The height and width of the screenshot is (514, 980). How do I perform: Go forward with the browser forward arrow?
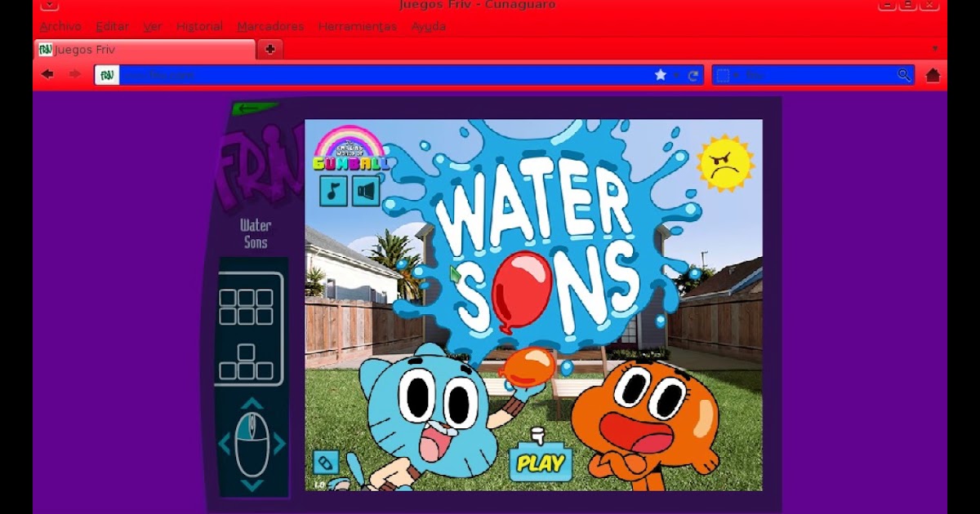74,74
